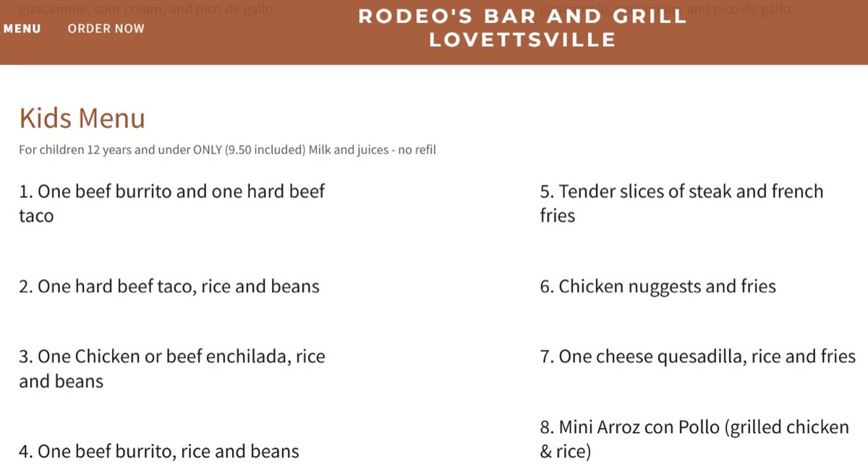Click the children's age restriction note text

pyautogui.click(x=227, y=150)
